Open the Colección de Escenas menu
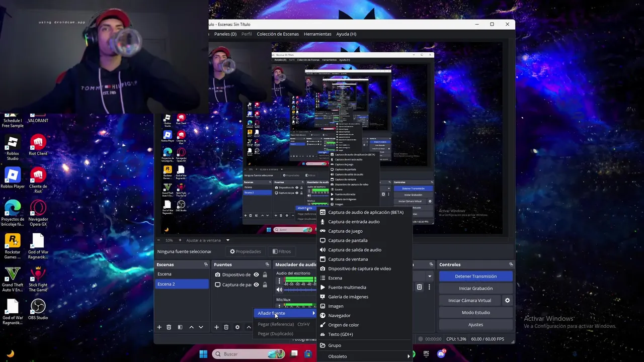644x362 pixels. point(278,34)
